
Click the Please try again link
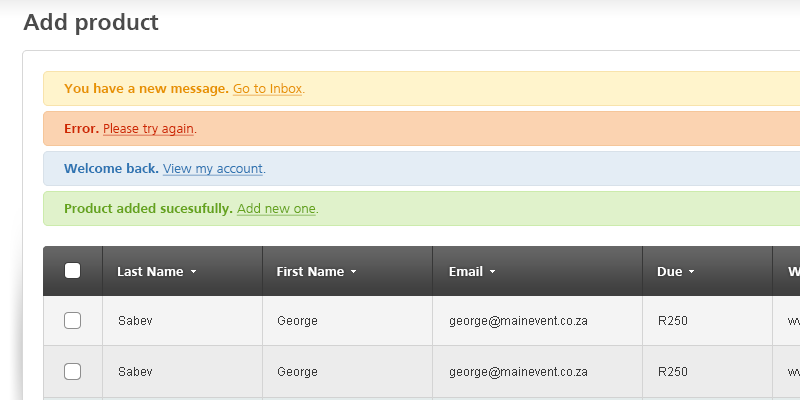point(149,129)
